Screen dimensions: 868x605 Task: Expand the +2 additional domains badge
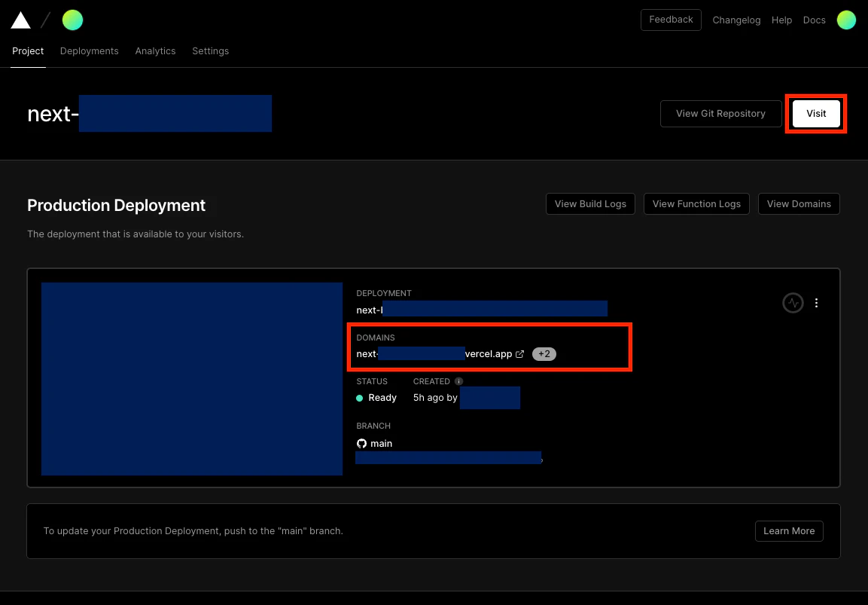(x=544, y=354)
